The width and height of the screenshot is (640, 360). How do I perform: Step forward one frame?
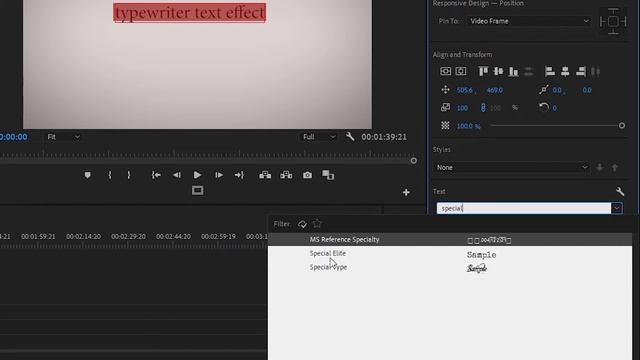point(219,175)
